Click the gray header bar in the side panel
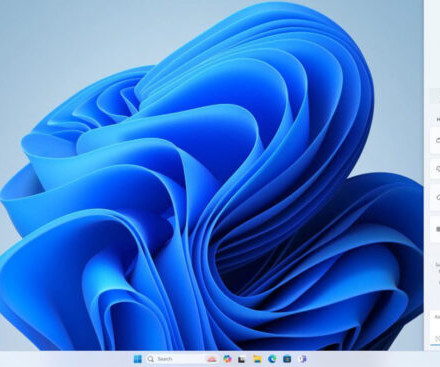 pyautogui.click(x=435, y=96)
